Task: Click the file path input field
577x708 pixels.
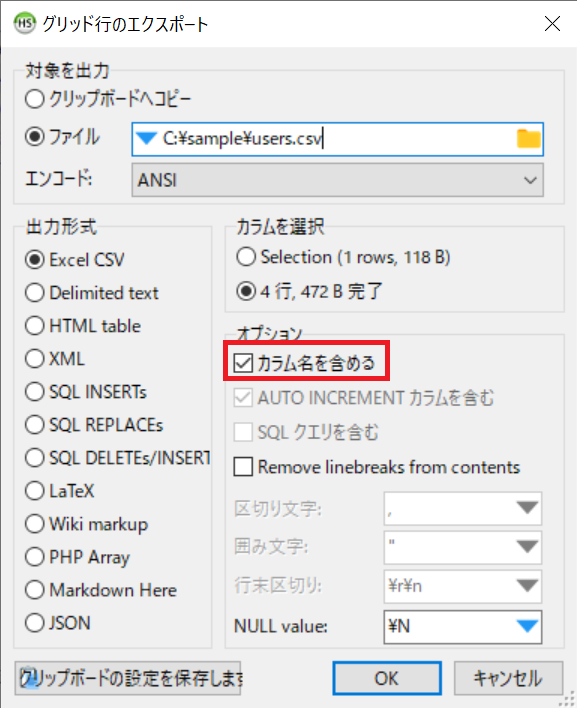Action: click(x=337, y=139)
